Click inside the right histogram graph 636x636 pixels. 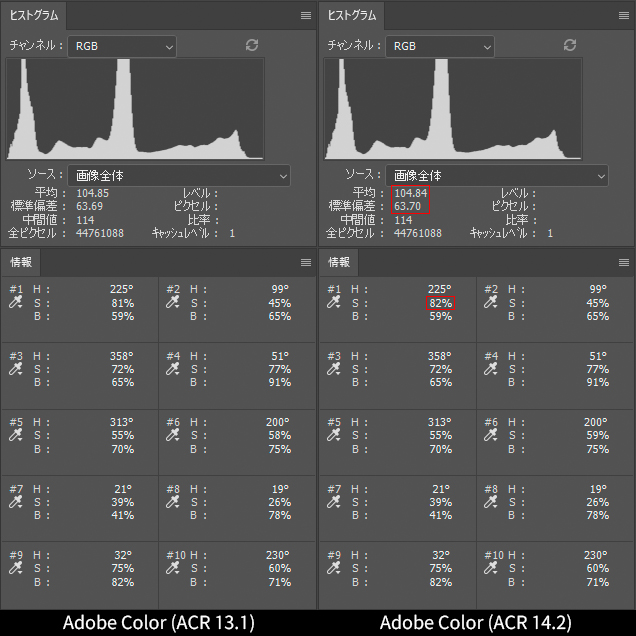[453, 109]
